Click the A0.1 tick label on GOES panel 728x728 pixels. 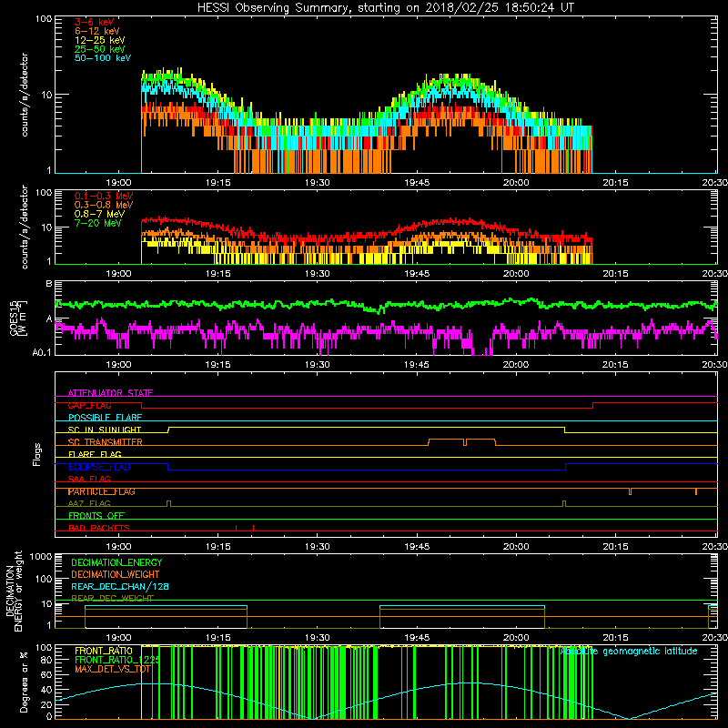click(41, 352)
